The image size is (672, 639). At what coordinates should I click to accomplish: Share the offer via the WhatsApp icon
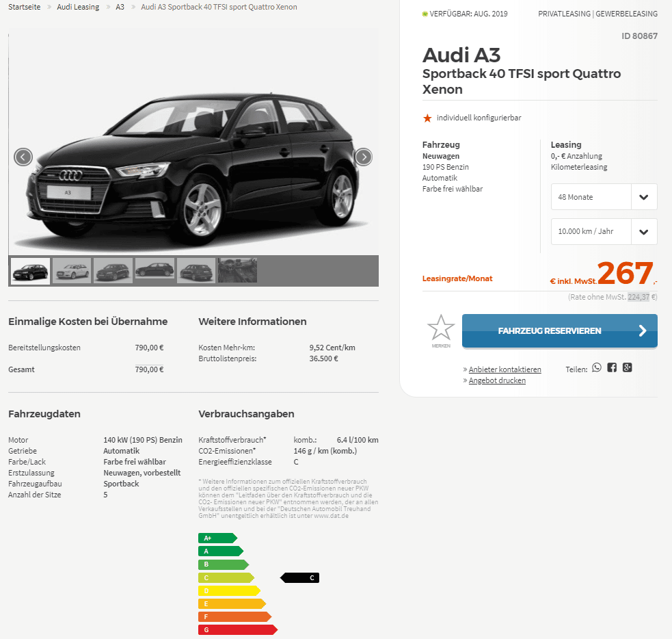pyautogui.click(x=597, y=367)
